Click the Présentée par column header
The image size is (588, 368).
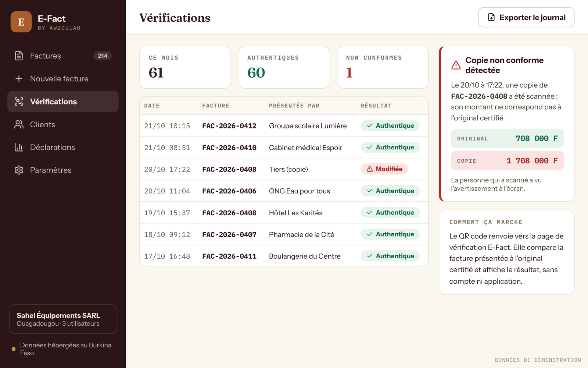(x=294, y=106)
